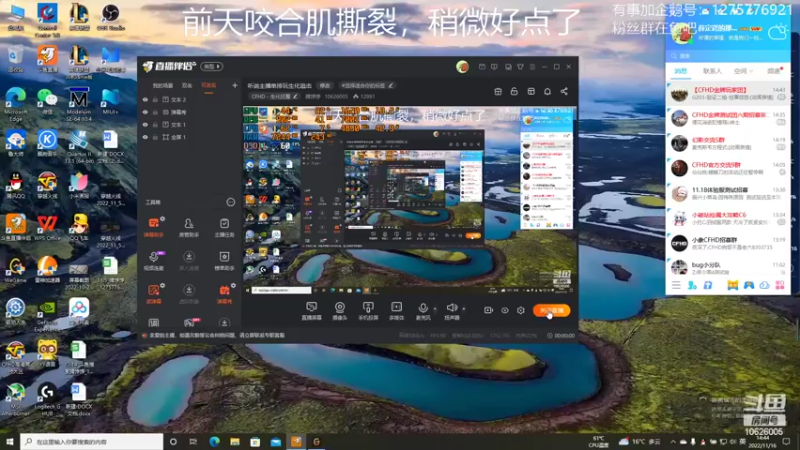Toggle lock on 全屏 1 layer
The height and width of the screenshot is (450, 800).
tap(155, 137)
